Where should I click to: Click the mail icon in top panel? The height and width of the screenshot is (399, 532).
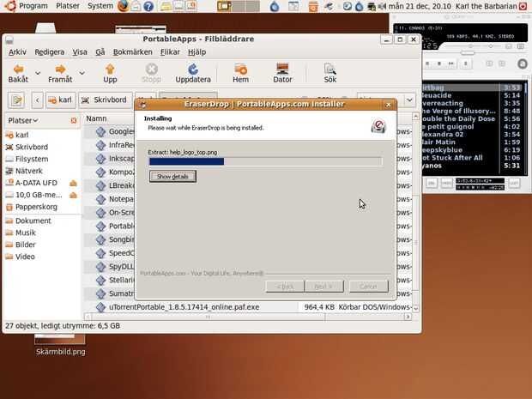[x=136, y=6]
